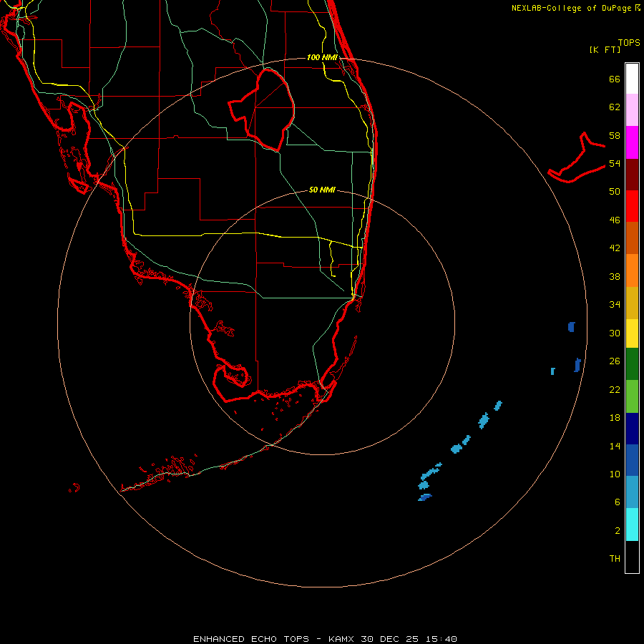This screenshot has height=644, width=644.
Task: Select the bright red legend swatch
Action: (632, 206)
